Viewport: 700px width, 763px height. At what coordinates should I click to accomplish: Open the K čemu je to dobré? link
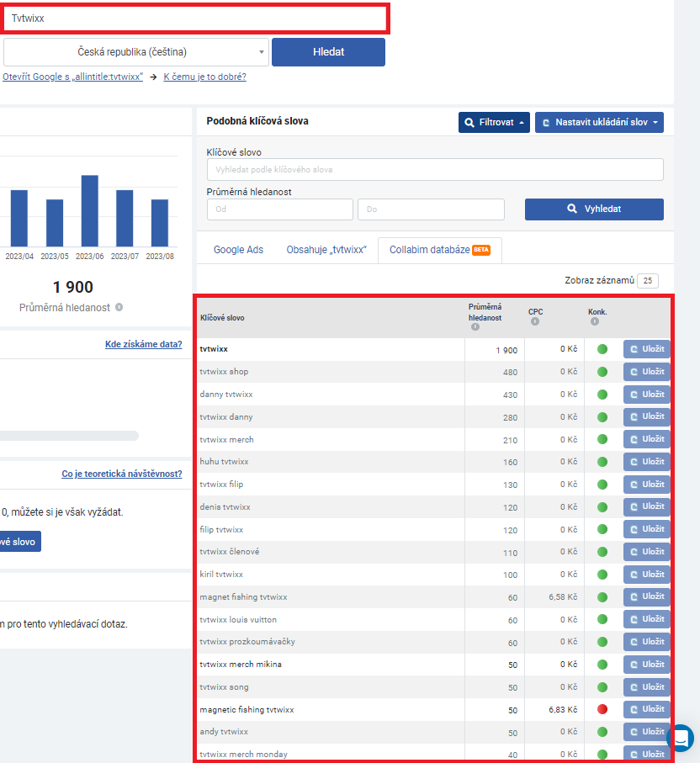click(x=205, y=77)
